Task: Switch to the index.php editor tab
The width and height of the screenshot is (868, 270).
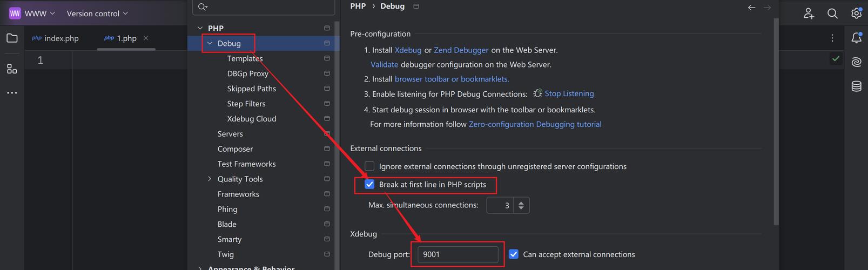Action: pos(55,38)
